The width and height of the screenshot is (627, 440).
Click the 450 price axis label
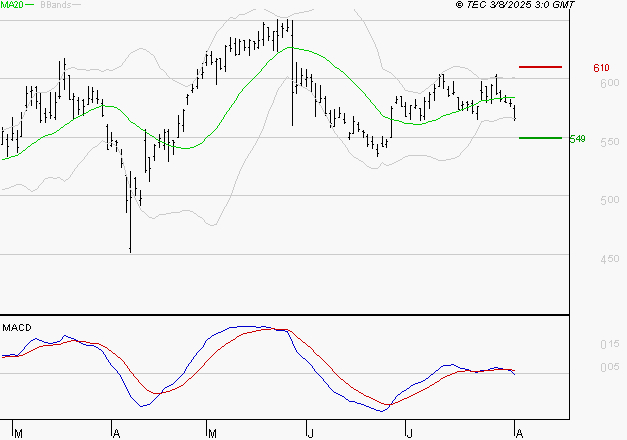point(610,259)
